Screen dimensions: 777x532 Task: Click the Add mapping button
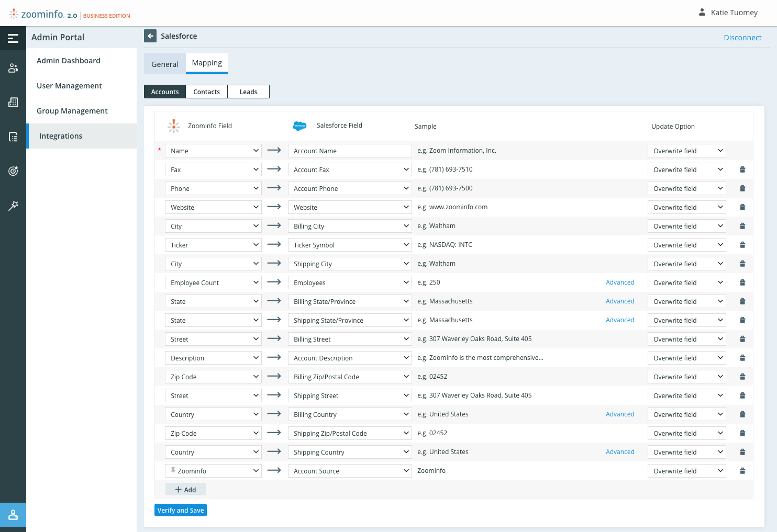(x=185, y=490)
